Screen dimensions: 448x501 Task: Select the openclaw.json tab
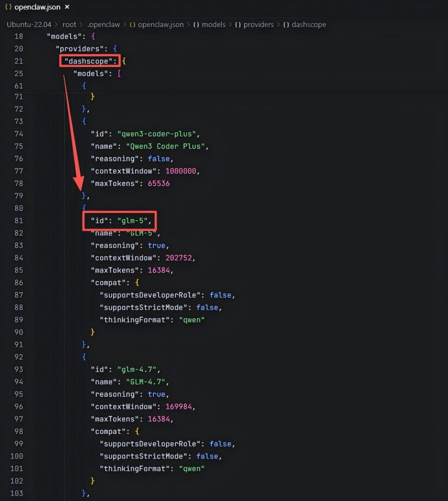pyautogui.click(x=37, y=7)
